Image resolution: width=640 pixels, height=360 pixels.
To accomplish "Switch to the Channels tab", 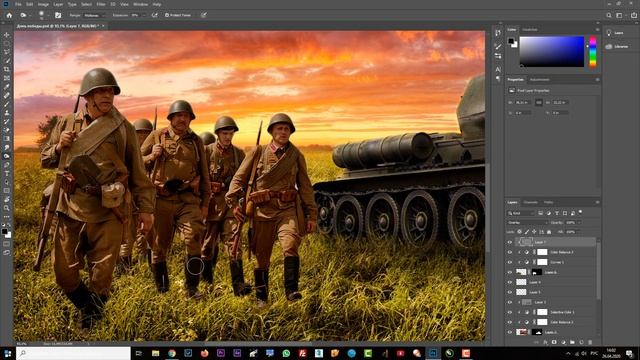I will click(x=531, y=202).
